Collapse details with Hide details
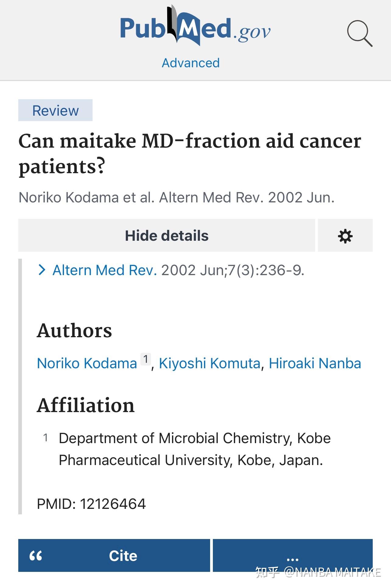This screenshot has width=391, height=588. (167, 235)
